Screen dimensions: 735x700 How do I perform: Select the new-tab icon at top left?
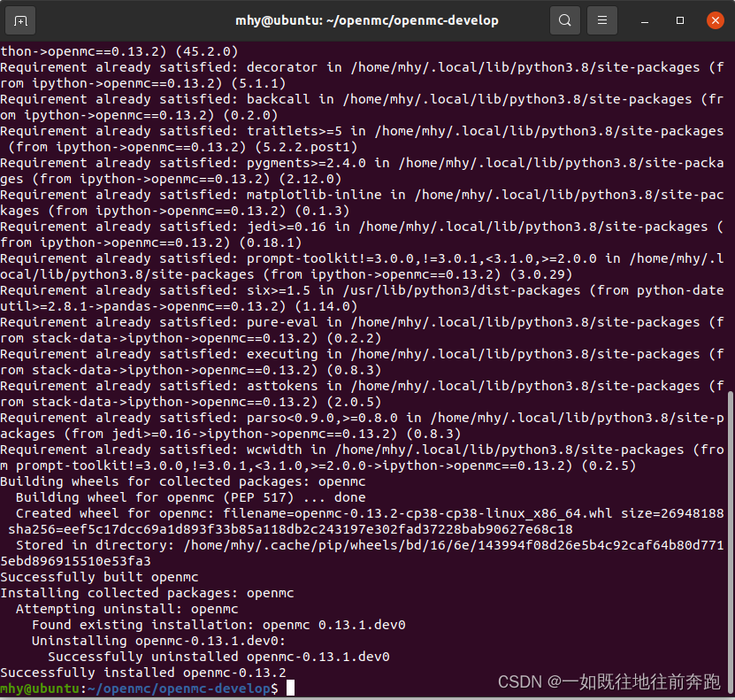[21, 19]
